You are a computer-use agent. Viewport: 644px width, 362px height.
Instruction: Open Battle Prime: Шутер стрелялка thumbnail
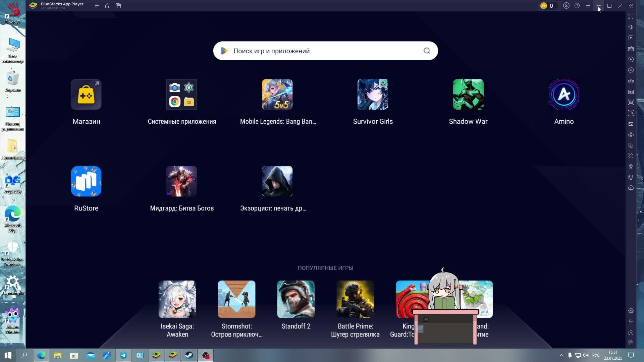point(356,299)
